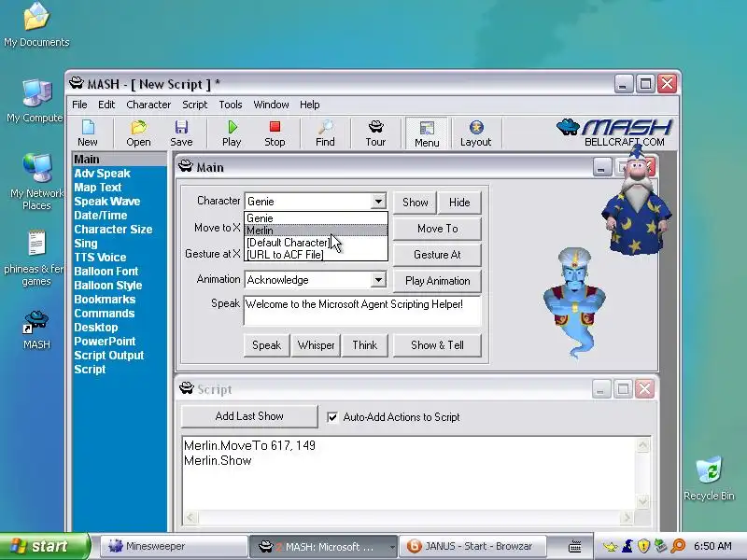The height and width of the screenshot is (560, 747).
Task: Select Map Text in the sidebar
Action: click(x=98, y=188)
